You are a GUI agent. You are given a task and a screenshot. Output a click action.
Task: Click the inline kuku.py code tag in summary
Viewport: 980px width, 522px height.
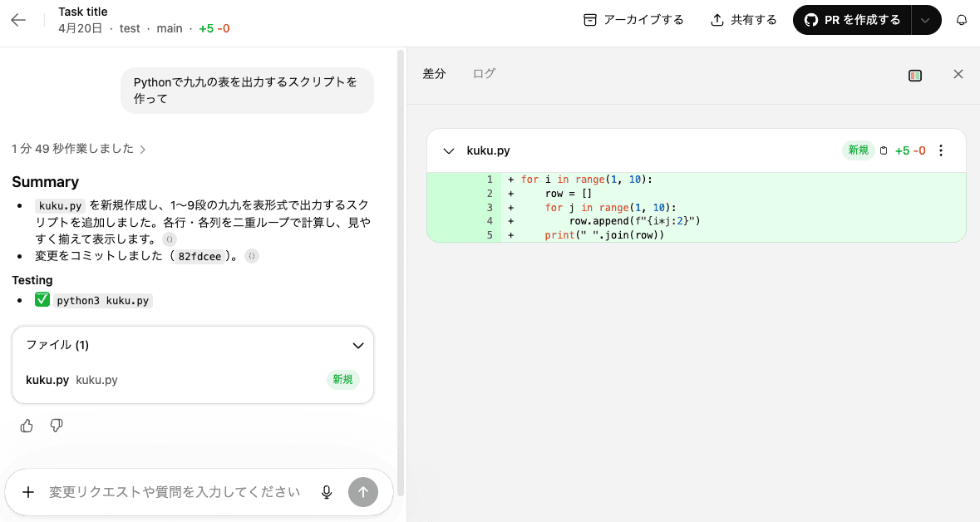click(x=60, y=205)
